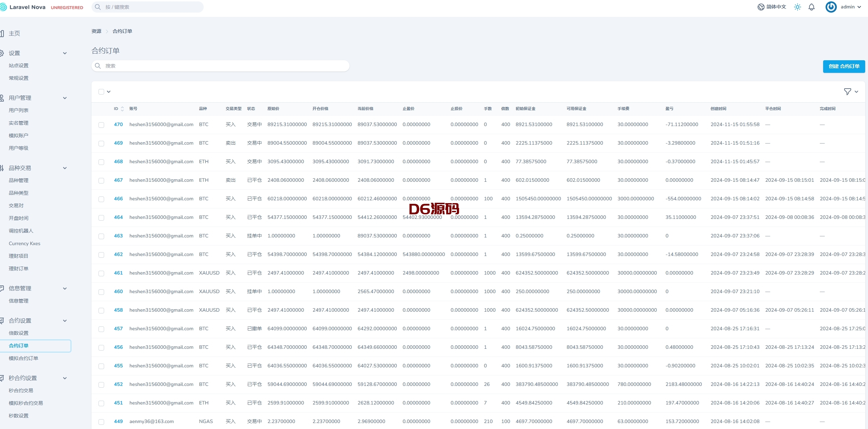Image resolution: width=868 pixels, height=429 pixels.
Task: Open 模拟合约订单 menu item
Action: point(23,359)
